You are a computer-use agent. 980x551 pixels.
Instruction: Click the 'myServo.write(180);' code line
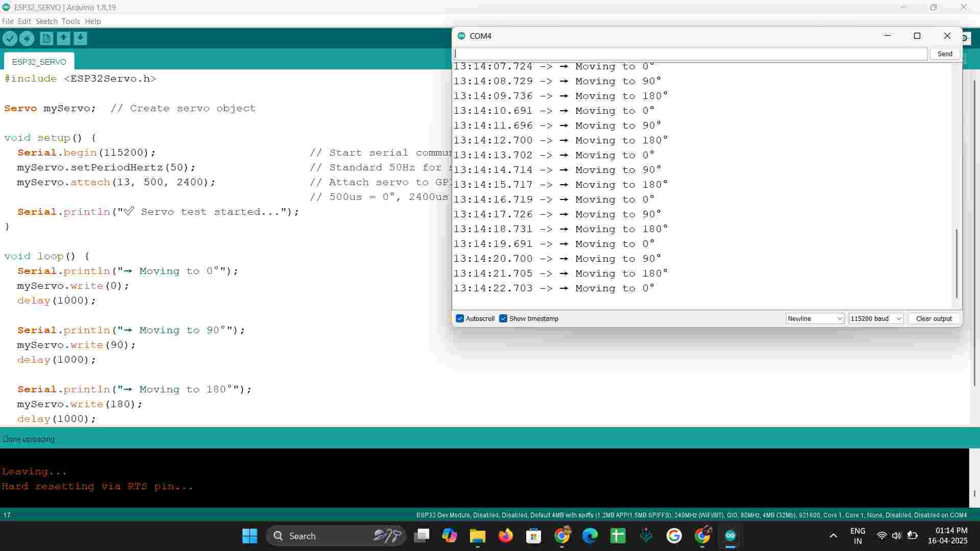click(80, 404)
